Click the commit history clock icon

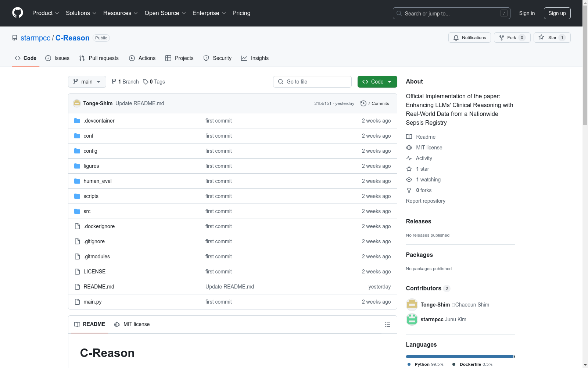[x=363, y=103]
